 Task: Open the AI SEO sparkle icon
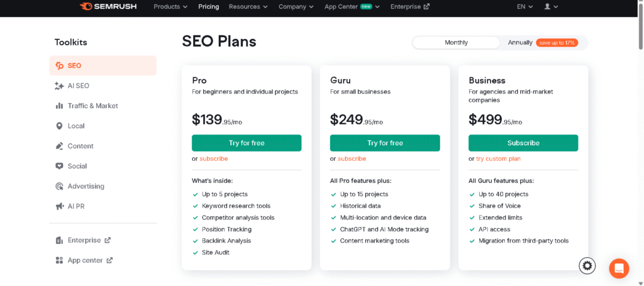coord(59,85)
